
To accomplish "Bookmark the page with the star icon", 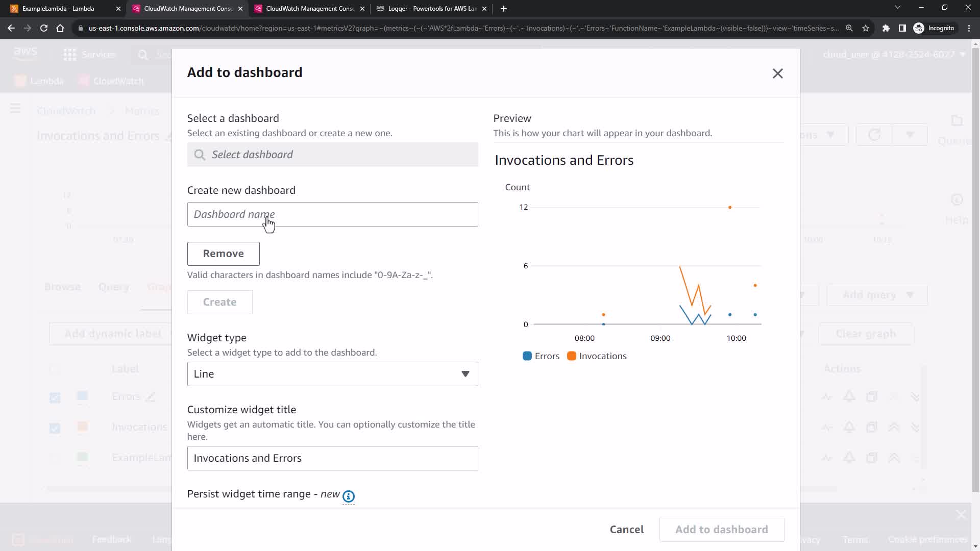I will [x=866, y=28].
